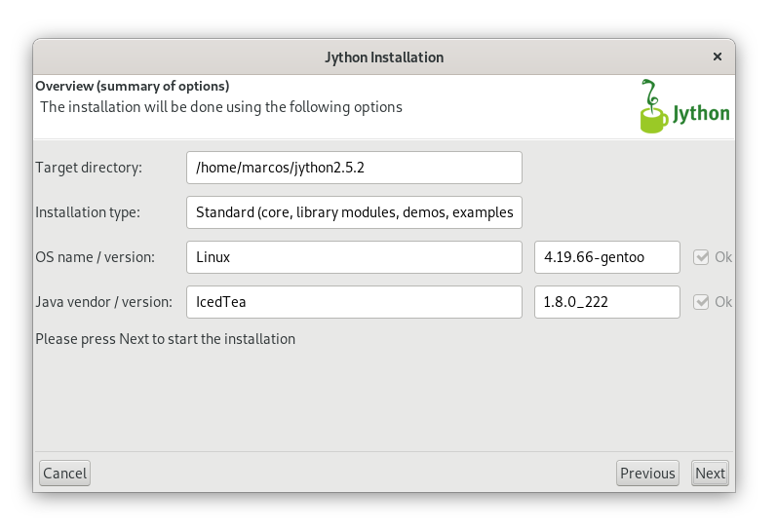The image size is (777, 532).
Task: Click the Next button to start installation
Action: [x=710, y=474]
